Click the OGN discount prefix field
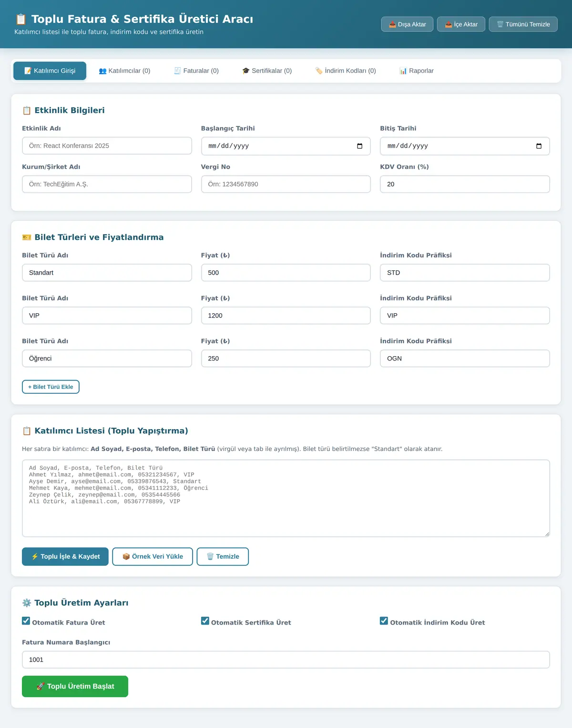Screen dimensions: 572x728 pyautogui.click(x=465, y=359)
